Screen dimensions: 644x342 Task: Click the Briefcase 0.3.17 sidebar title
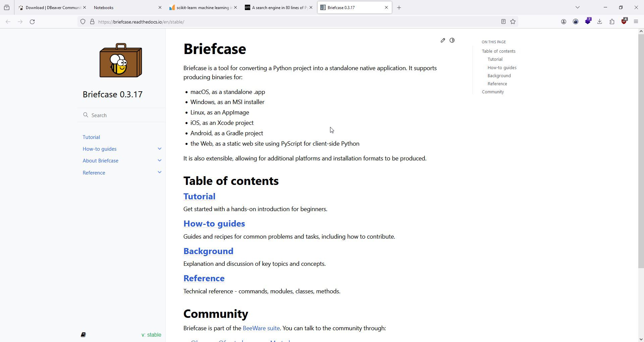pos(113,94)
